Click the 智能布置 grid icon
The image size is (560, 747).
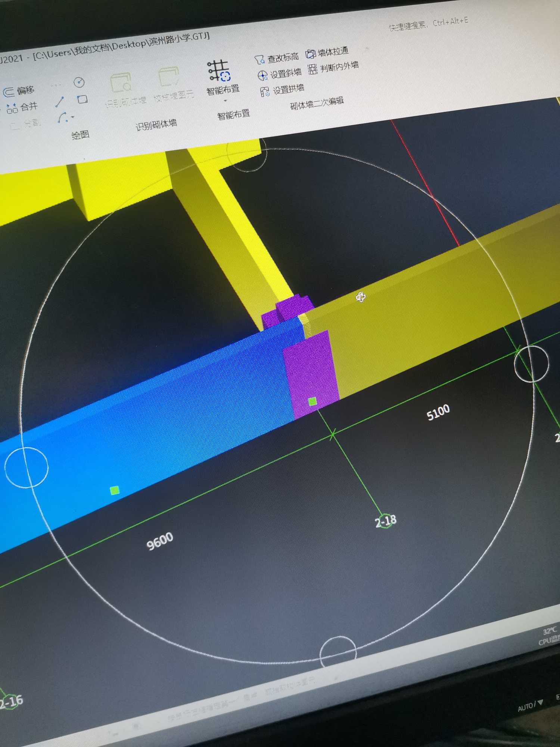[219, 71]
